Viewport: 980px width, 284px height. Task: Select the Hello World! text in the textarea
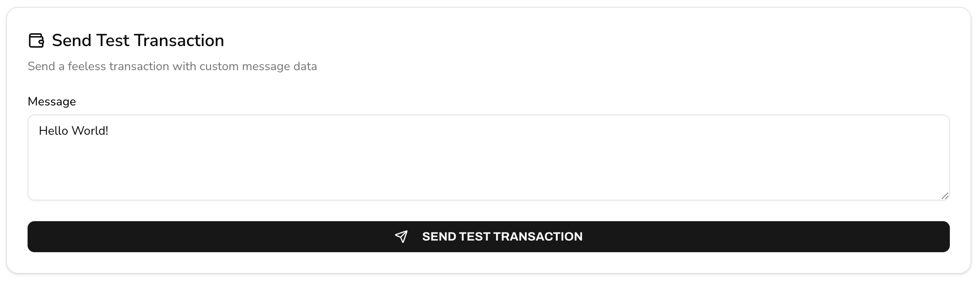pos(74,130)
